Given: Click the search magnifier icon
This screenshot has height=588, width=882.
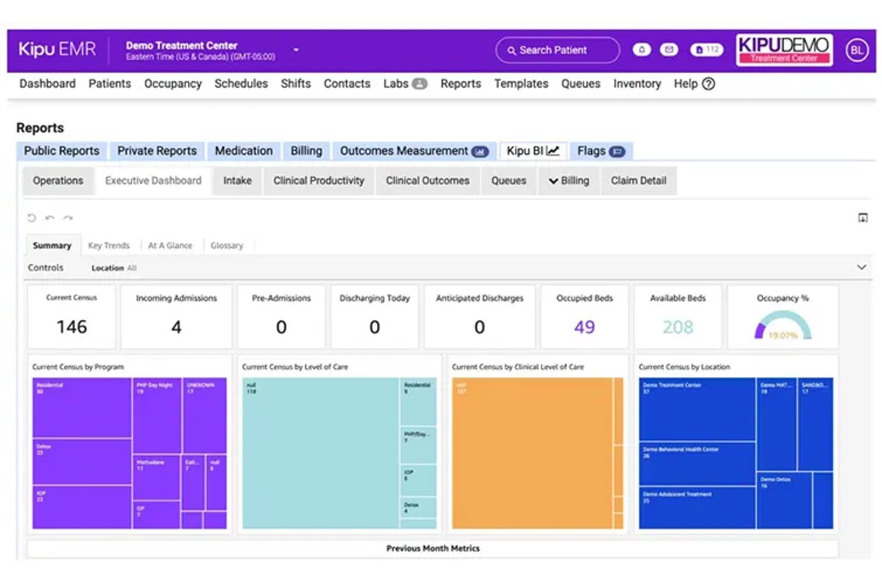Looking at the screenshot, I should (511, 51).
